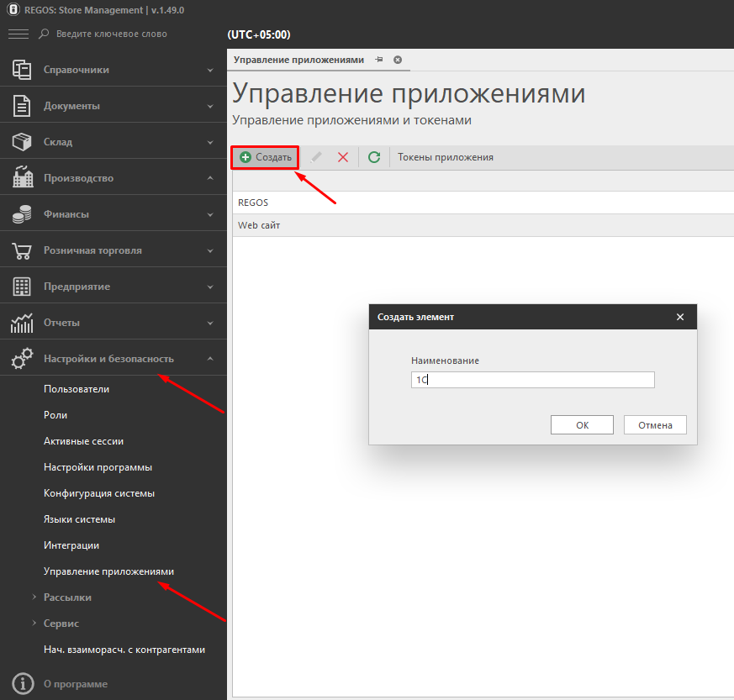The width and height of the screenshot is (734, 700).
Task: Expand the Рассылки tree arrow
Action: [x=34, y=597]
